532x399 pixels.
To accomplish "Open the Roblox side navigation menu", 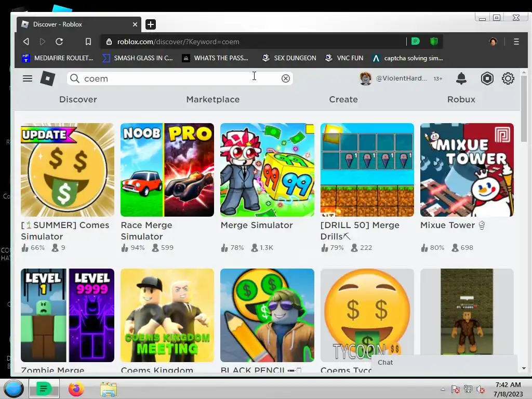I will pos(28,78).
